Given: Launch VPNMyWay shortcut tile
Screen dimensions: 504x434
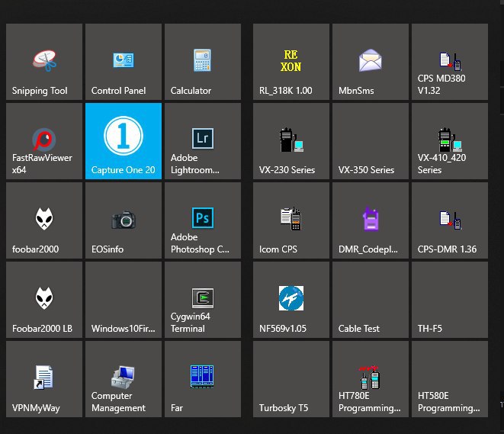Looking at the screenshot, I should (x=44, y=379).
